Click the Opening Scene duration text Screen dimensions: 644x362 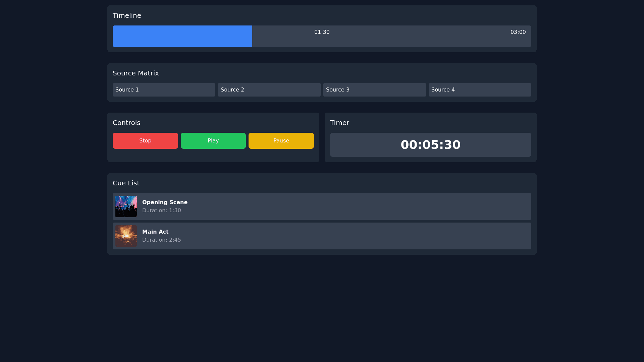point(161,210)
